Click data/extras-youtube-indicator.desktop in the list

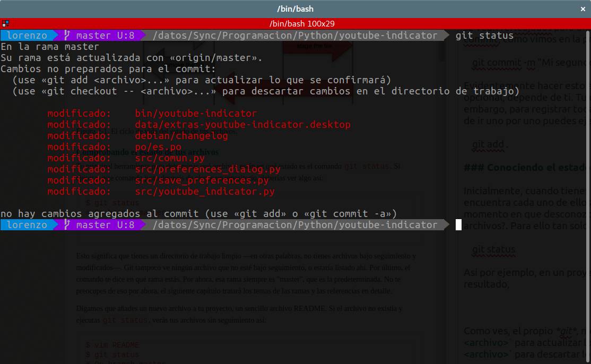[x=243, y=125]
